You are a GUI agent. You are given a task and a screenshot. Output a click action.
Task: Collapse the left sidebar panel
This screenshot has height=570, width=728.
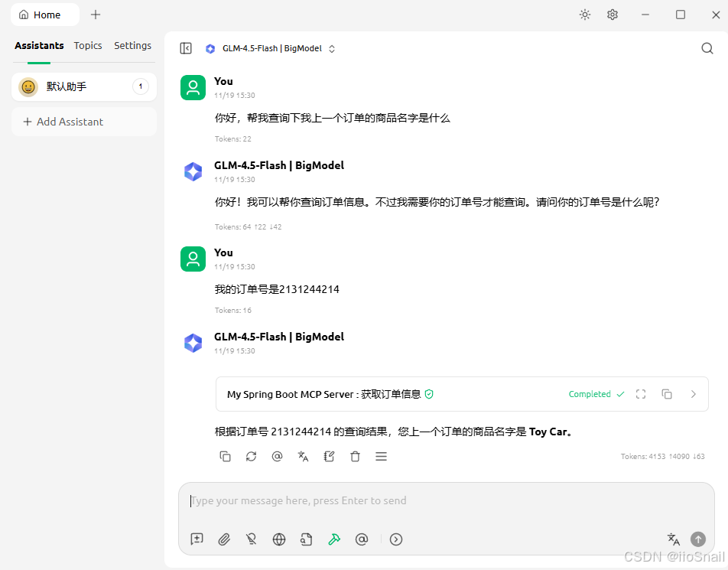(x=186, y=48)
